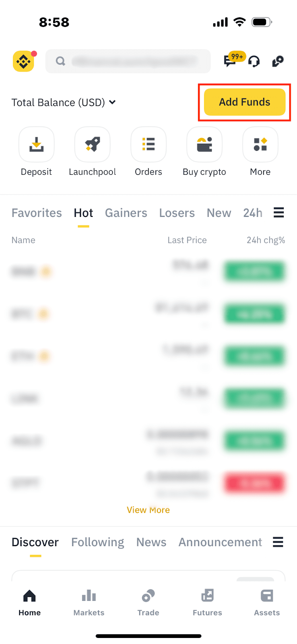The height and width of the screenshot is (644, 297).
Task: Tap the Binance logo profile icon
Action: pyautogui.click(x=23, y=62)
